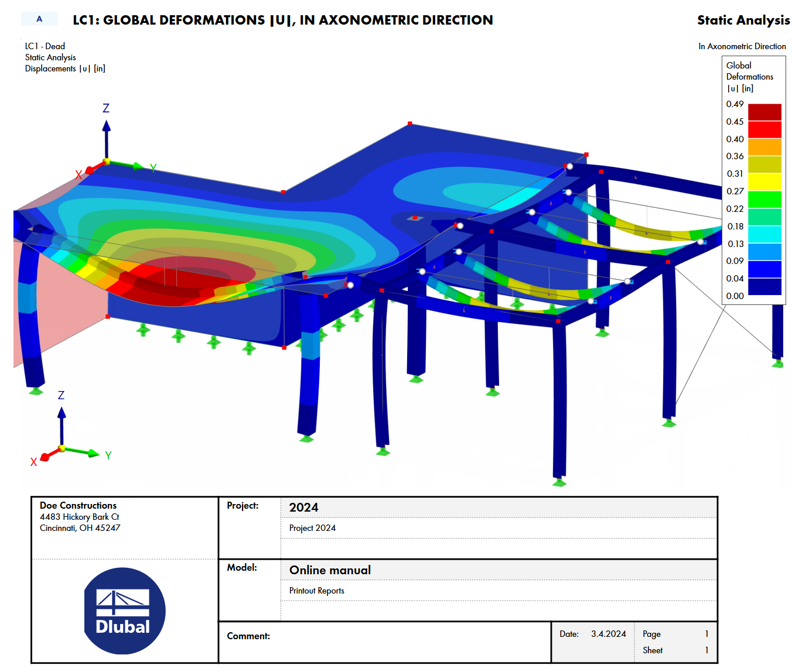Select the red 0.45 legend swatch
Screen dimensions: 792x672
click(764, 130)
